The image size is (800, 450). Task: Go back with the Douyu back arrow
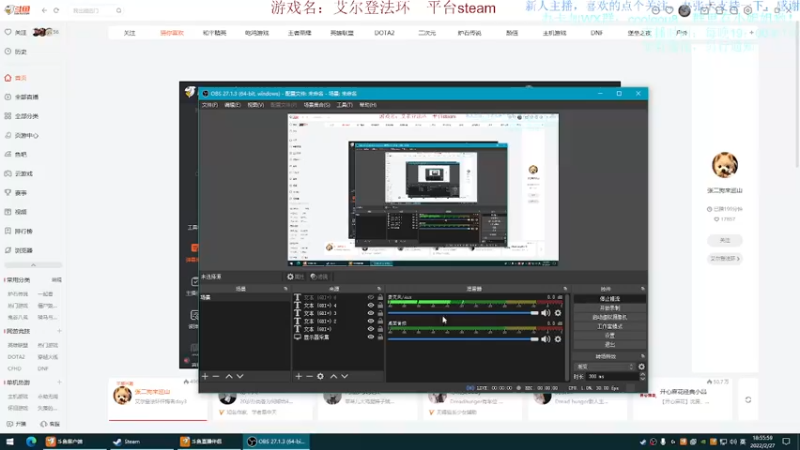point(44,10)
